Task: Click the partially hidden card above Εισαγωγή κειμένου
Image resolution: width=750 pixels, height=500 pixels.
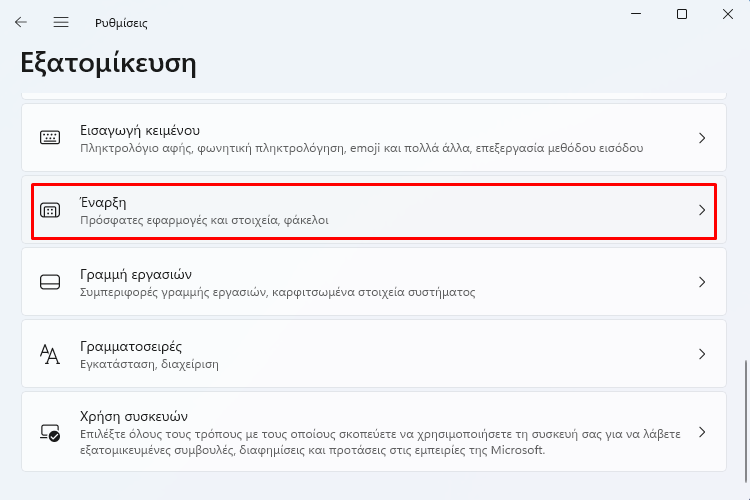Action: click(374, 96)
